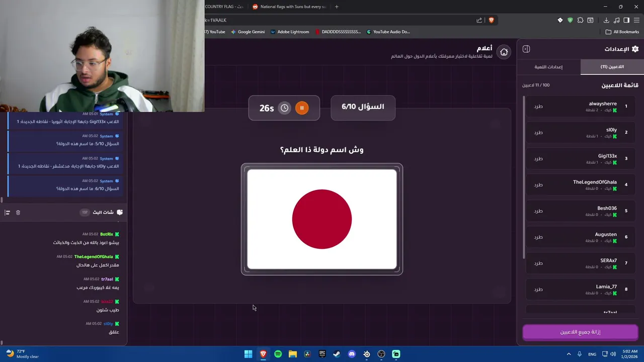The image size is (644, 362).
Task: Open Brave Shields lion icon in address bar
Action: pyautogui.click(x=491, y=20)
